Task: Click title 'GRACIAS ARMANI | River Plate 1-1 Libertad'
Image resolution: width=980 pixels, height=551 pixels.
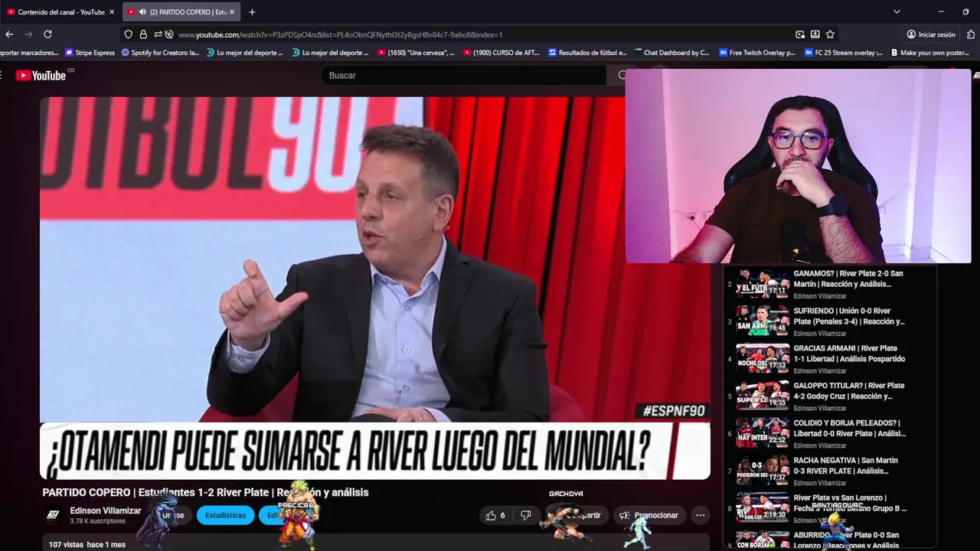Action: [x=849, y=354]
